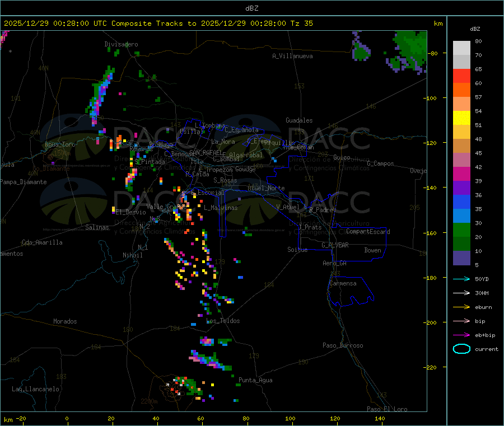Screen dimensions: 504x426
Task: Click the El_Desvio location label
Action: tap(131, 212)
